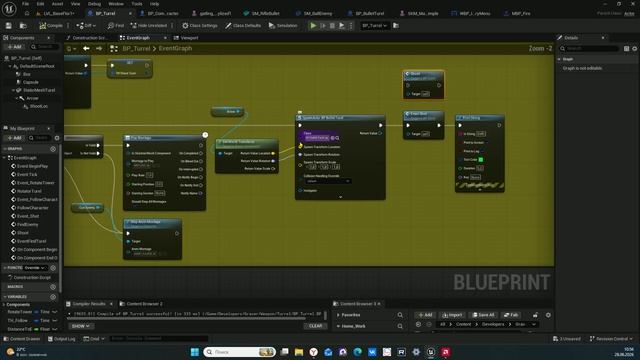This screenshot has height=360, width=640.
Task: Click Add in My Blueprint panel
Action: (x=14, y=138)
